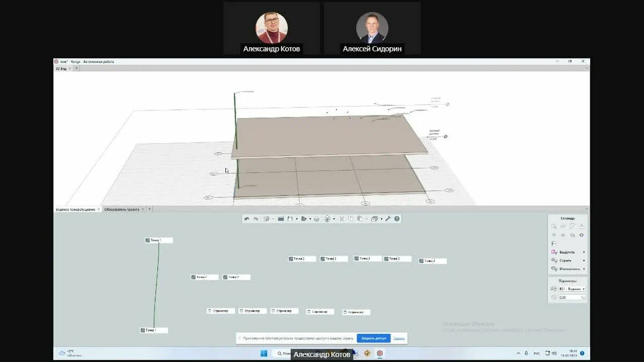This screenshot has height=362, width=644.
Task: Click the Cut scissors icon
Action: click(341, 219)
